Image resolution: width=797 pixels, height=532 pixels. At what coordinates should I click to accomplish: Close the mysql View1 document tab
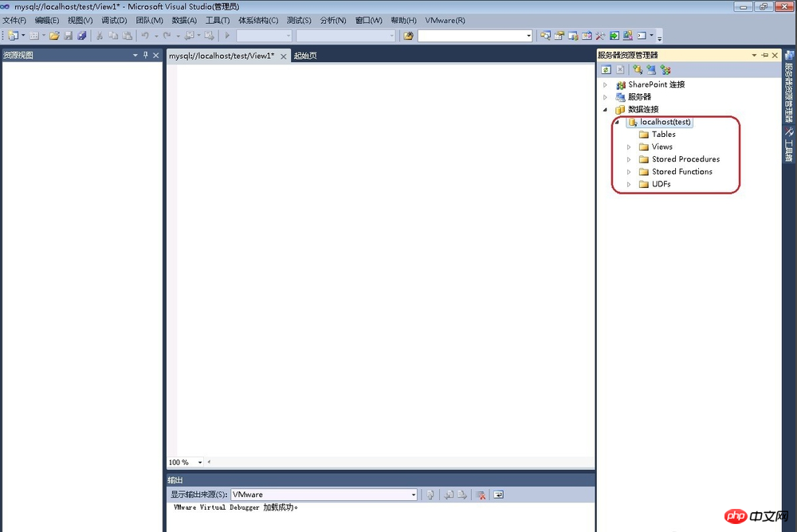coord(281,56)
